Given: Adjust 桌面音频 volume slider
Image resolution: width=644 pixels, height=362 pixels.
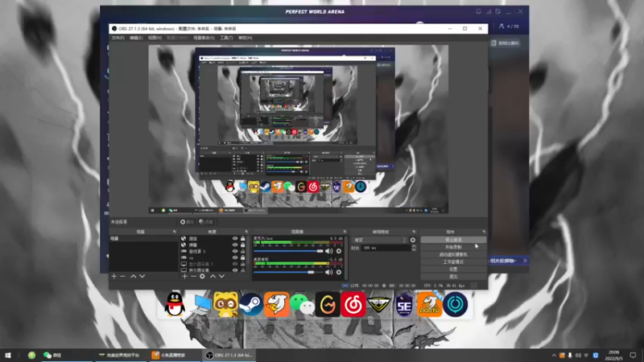Looking at the screenshot, I should (288, 272).
